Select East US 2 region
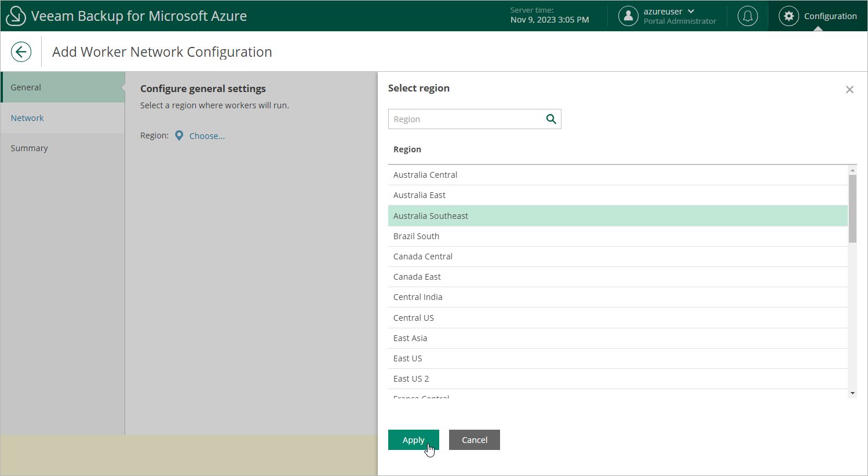This screenshot has width=868, height=476. pos(618,379)
